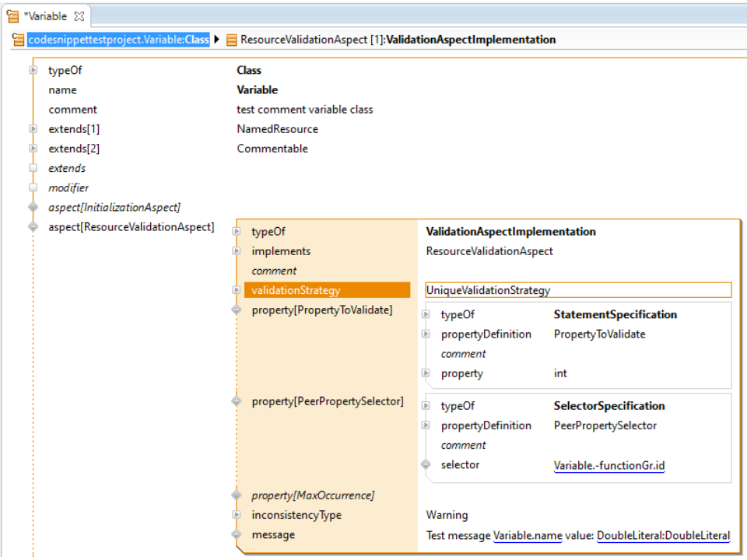Open the Variable.name link in message
Viewport: 747px width, 560px height.
[x=527, y=536]
